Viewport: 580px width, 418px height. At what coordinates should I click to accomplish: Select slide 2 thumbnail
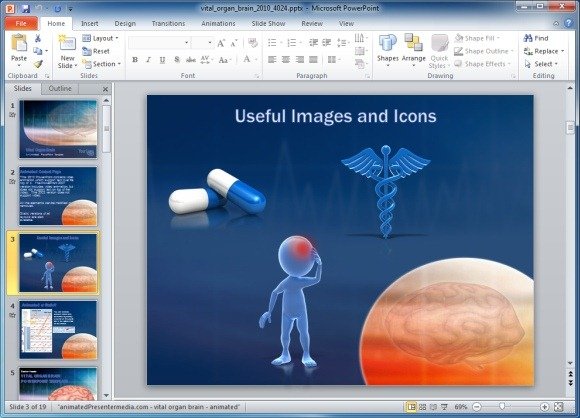click(58, 196)
